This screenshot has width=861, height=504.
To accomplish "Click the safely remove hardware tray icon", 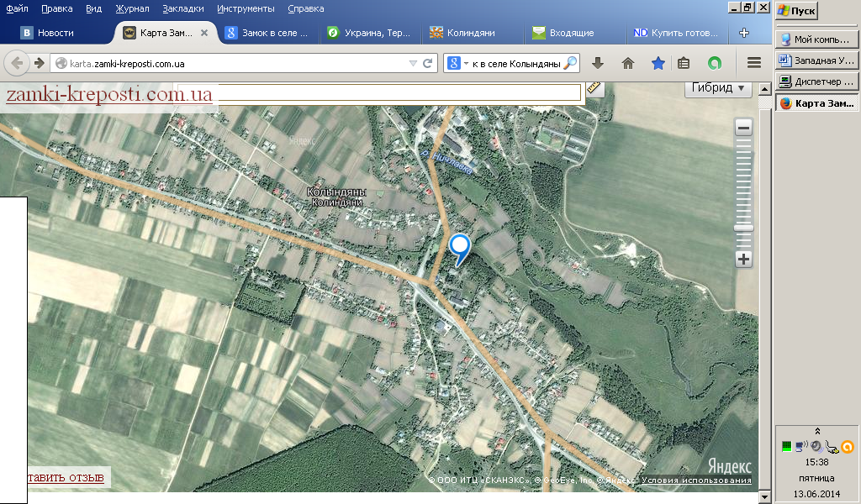I will (832, 448).
